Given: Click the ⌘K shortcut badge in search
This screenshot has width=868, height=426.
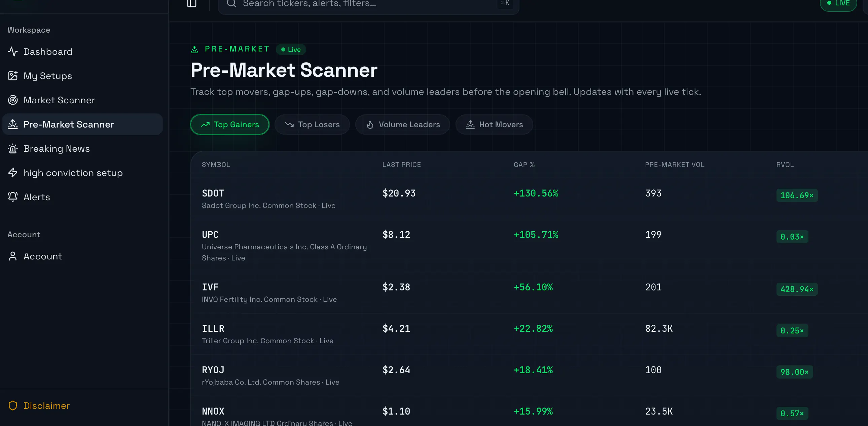Looking at the screenshot, I should (505, 3).
